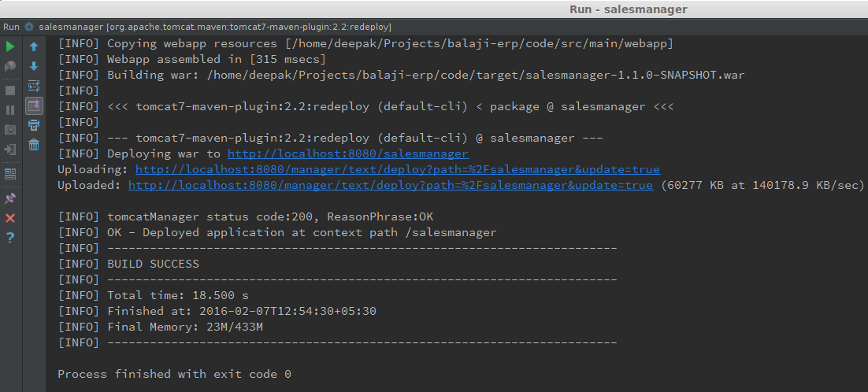Screen dimensions: 868x392
Task: Open the Restore Layout icon
Action: (x=10, y=174)
